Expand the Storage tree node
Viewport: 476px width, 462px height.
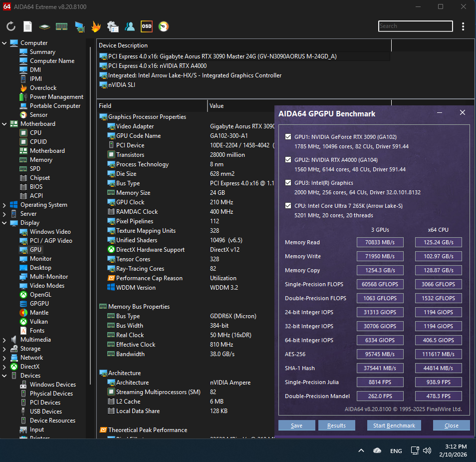click(4, 349)
